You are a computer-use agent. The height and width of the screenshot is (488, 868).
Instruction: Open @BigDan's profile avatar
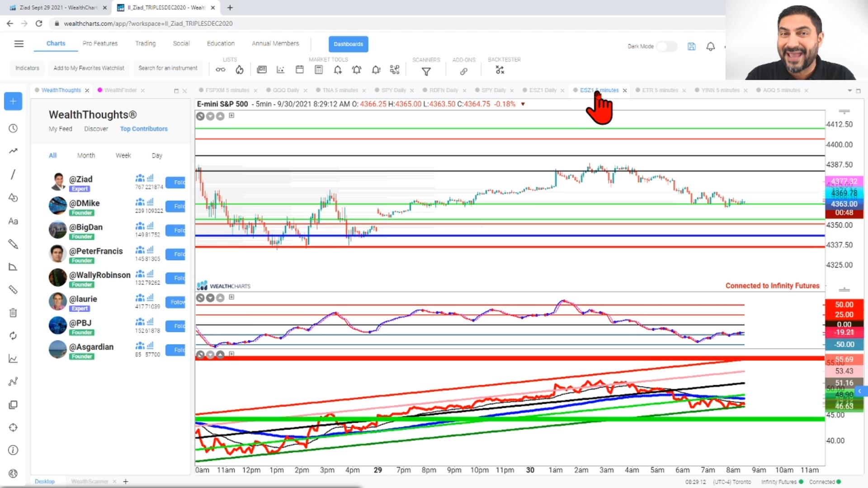(58, 230)
